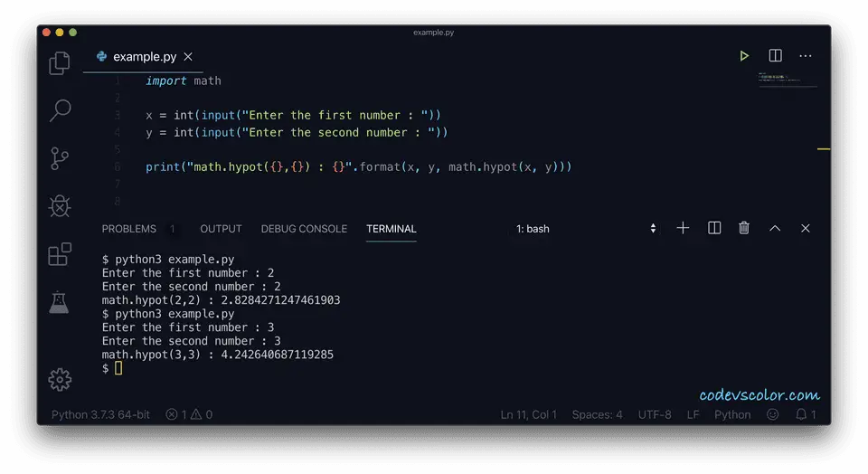Viewport: 868px width, 474px height.
Task: Open the Debug view with bug icon
Action: coord(60,206)
